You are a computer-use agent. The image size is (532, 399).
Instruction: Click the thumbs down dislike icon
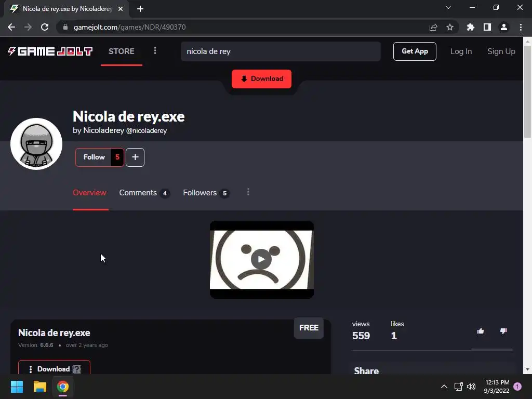503,331
